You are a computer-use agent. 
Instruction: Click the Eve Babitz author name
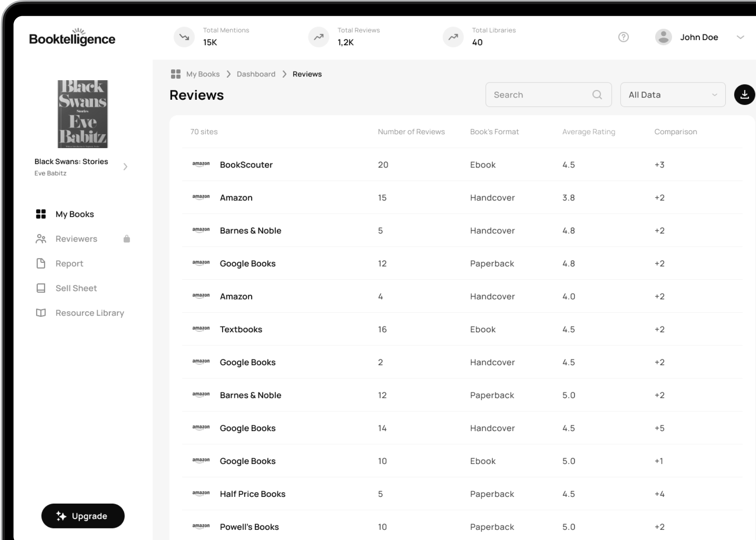[x=50, y=173]
